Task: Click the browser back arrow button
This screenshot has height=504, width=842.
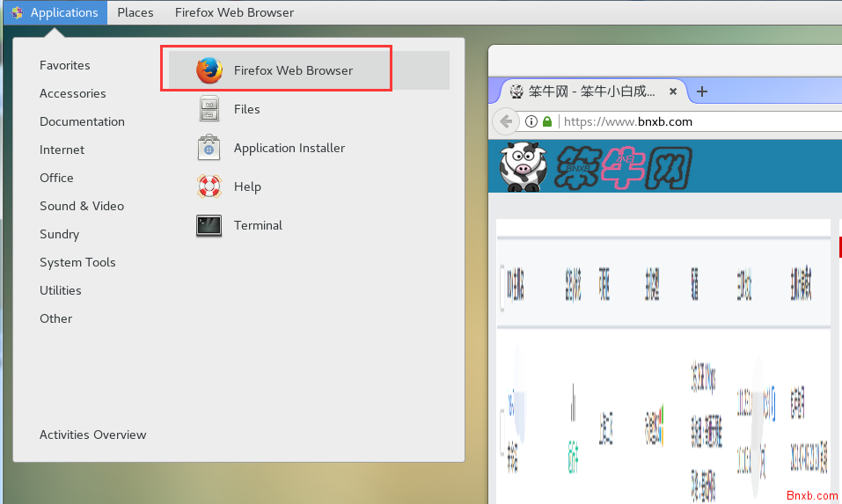Action: (505, 121)
